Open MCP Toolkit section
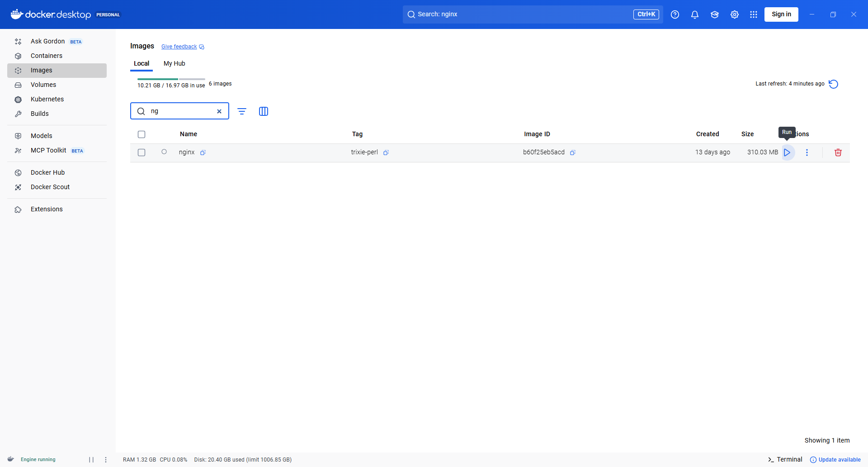Image resolution: width=868 pixels, height=467 pixels. [57, 150]
